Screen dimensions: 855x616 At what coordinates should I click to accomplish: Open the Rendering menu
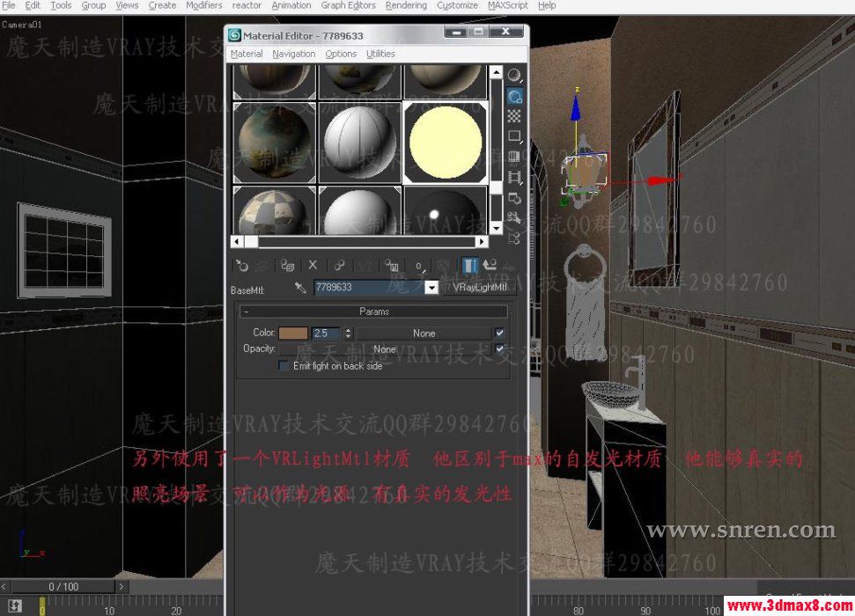click(406, 5)
